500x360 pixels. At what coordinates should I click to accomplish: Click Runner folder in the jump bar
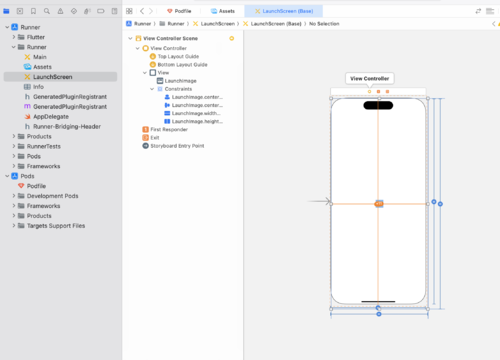click(x=172, y=24)
